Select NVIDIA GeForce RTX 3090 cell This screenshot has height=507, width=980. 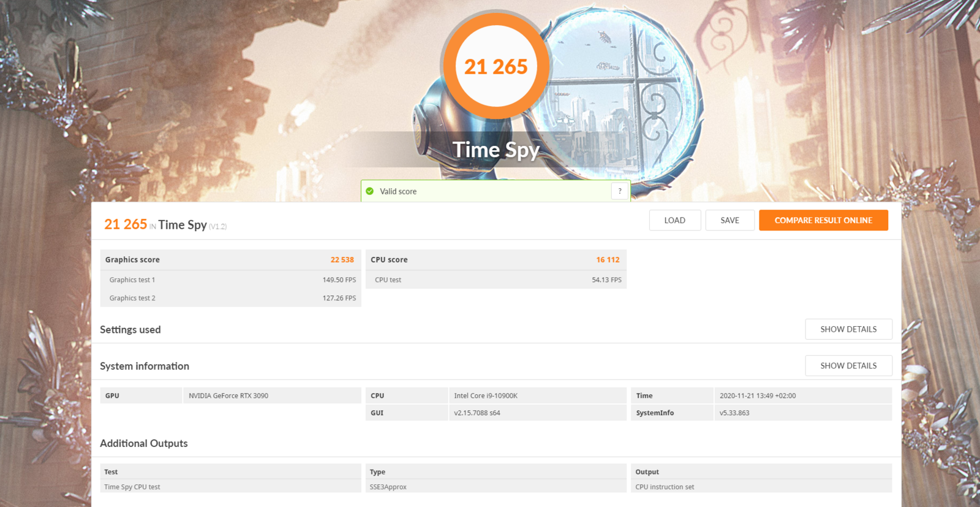[272, 395]
